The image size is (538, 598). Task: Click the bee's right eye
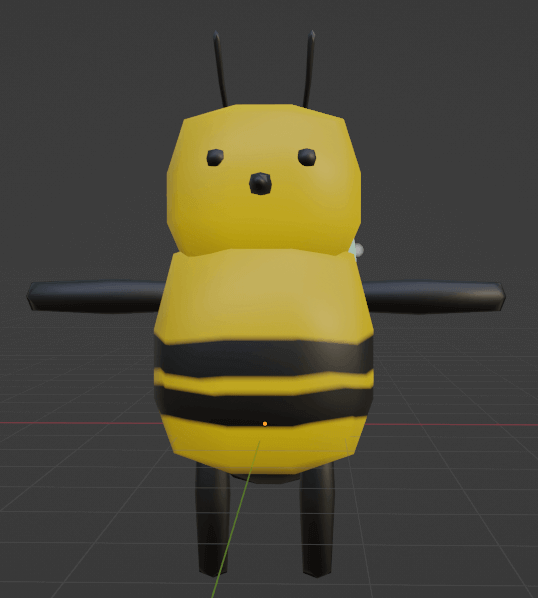coord(307,157)
